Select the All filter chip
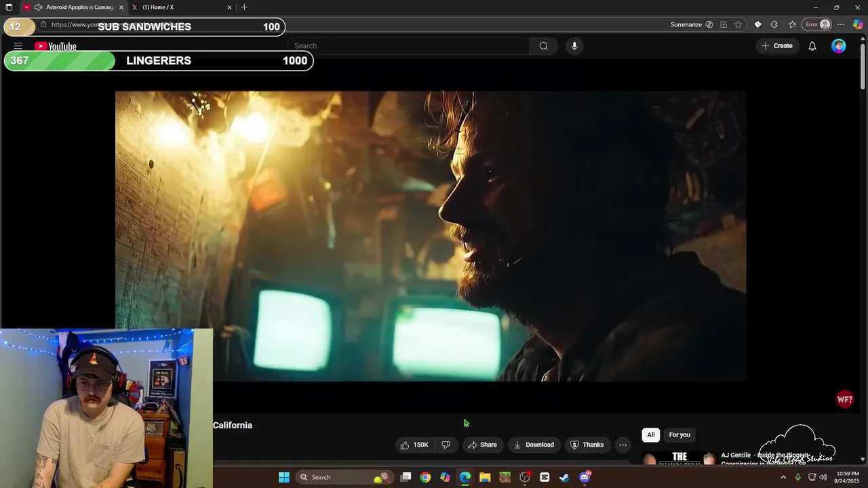 coord(651,434)
